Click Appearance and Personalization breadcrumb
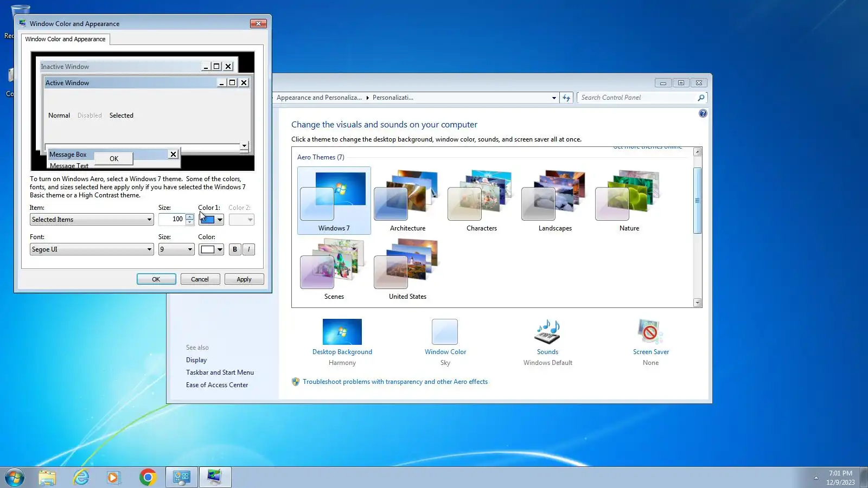The height and width of the screenshot is (488, 868). click(319, 98)
